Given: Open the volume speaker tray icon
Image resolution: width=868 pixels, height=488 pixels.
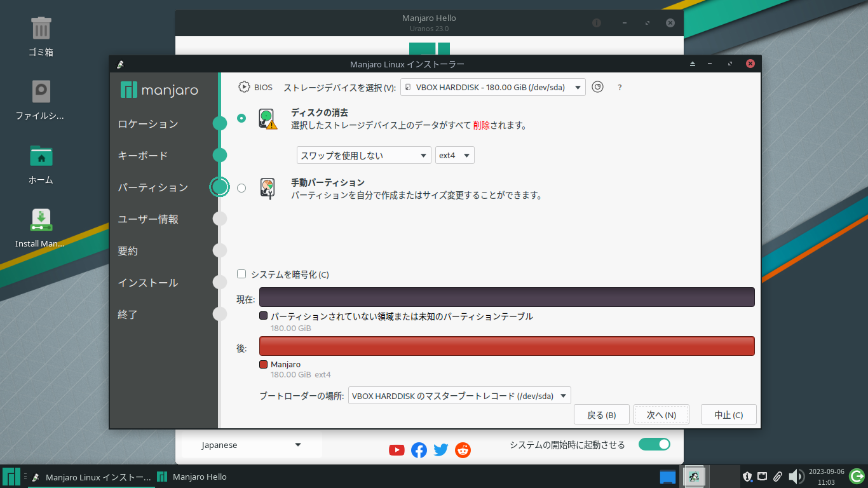Looking at the screenshot, I should pyautogui.click(x=796, y=477).
